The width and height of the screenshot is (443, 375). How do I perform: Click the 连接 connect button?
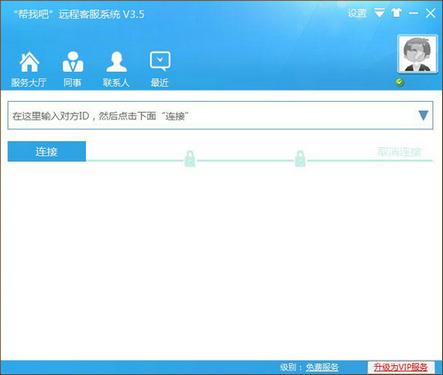coord(47,151)
